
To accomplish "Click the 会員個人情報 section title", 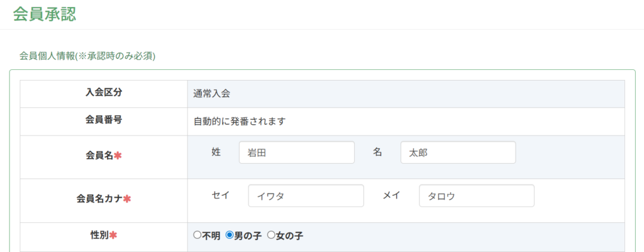I will tap(87, 56).
